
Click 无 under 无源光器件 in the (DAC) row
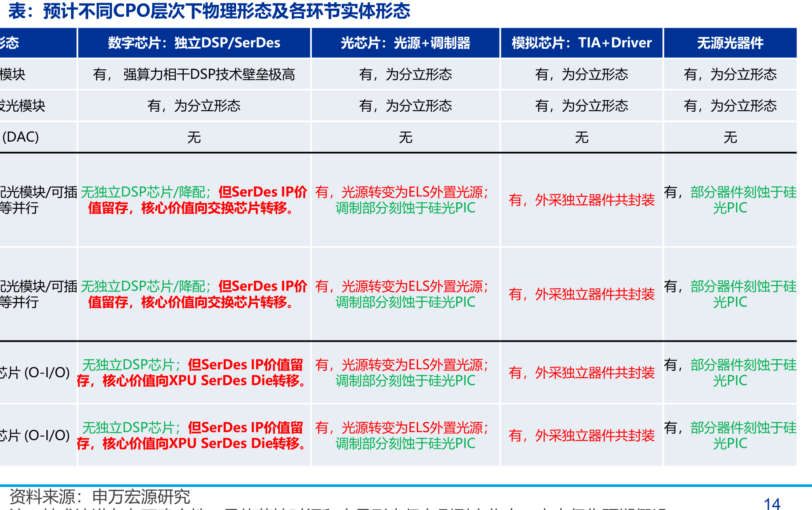click(730, 137)
